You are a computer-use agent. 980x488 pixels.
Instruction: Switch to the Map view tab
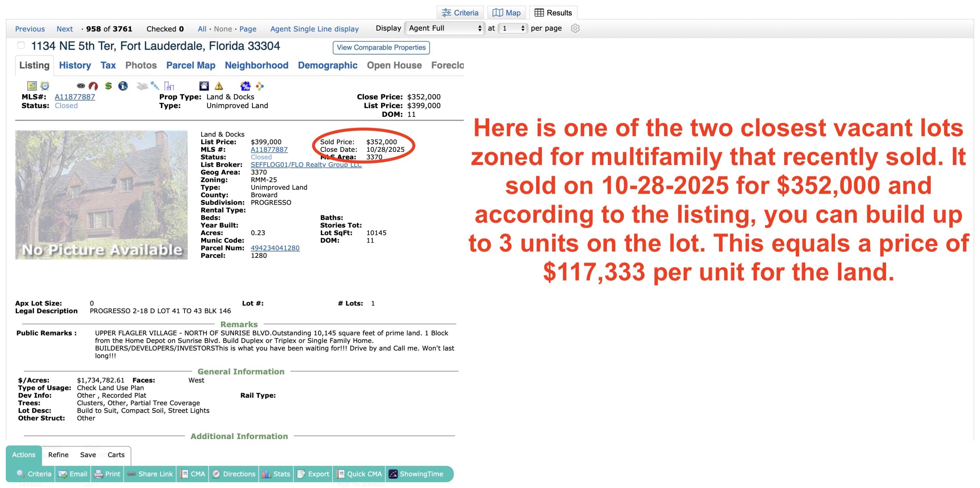coord(506,12)
